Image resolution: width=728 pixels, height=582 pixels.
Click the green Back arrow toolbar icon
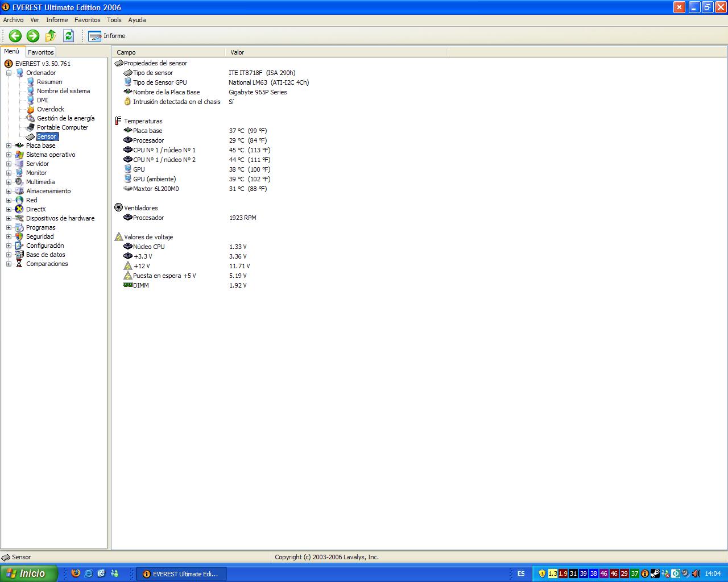[15, 36]
